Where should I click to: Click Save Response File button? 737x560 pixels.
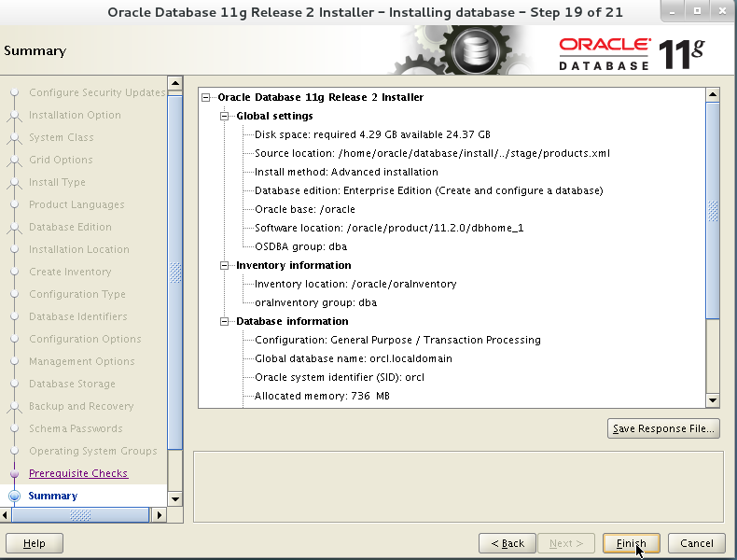pos(663,428)
